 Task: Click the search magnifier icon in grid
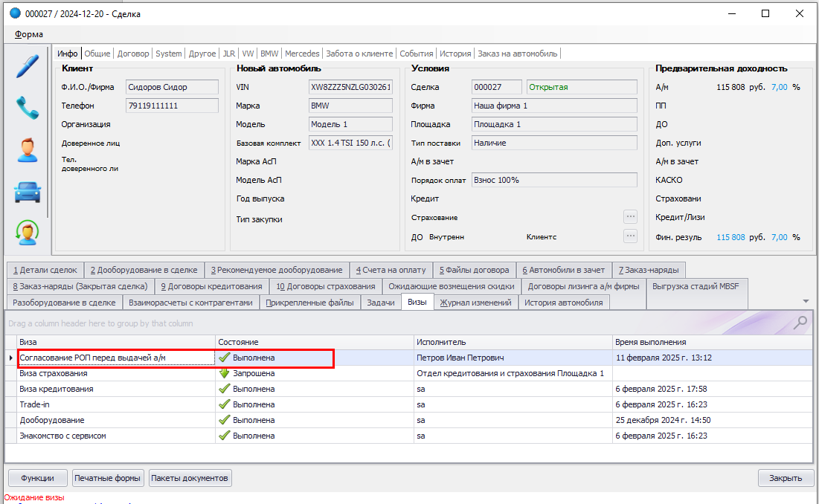tap(800, 322)
